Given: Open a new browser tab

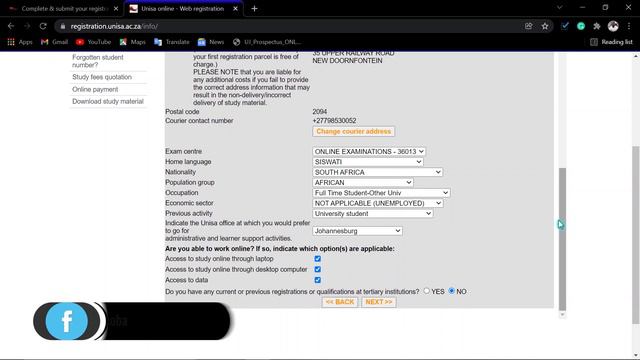Looking at the screenshot, I should click(x=254, y=9).
